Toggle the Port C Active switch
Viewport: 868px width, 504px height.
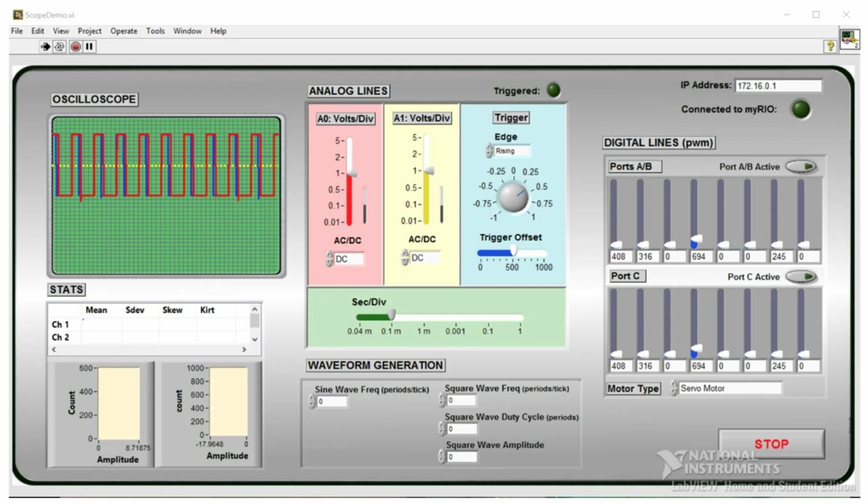pos(802,277)
